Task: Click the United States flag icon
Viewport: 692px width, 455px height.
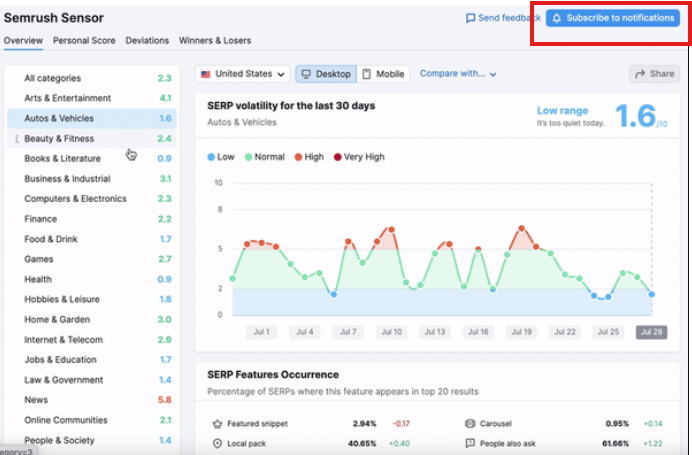Action: 206,74
